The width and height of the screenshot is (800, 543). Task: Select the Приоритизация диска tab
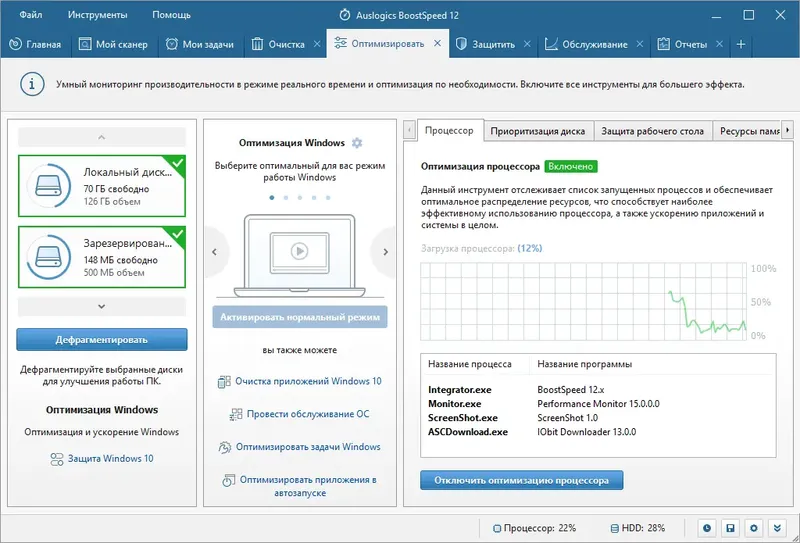point(538,131)
